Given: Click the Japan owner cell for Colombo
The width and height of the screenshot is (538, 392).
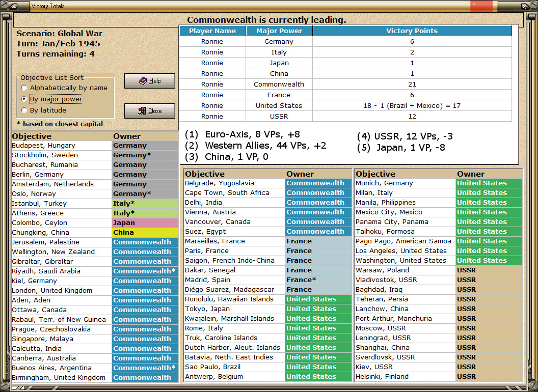Looking at the screenshot, I should [145, 222].
